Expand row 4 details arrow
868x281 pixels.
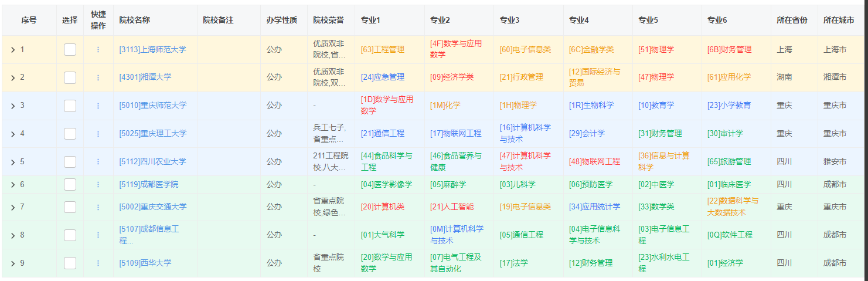tap(13, 134)
